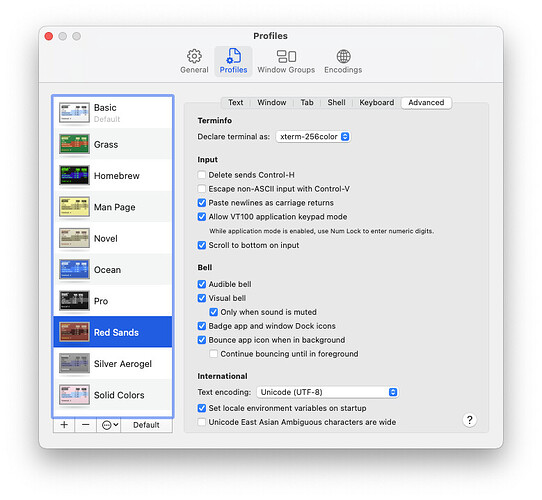Open the General preferences gear icon

click(x=194, y=56)
